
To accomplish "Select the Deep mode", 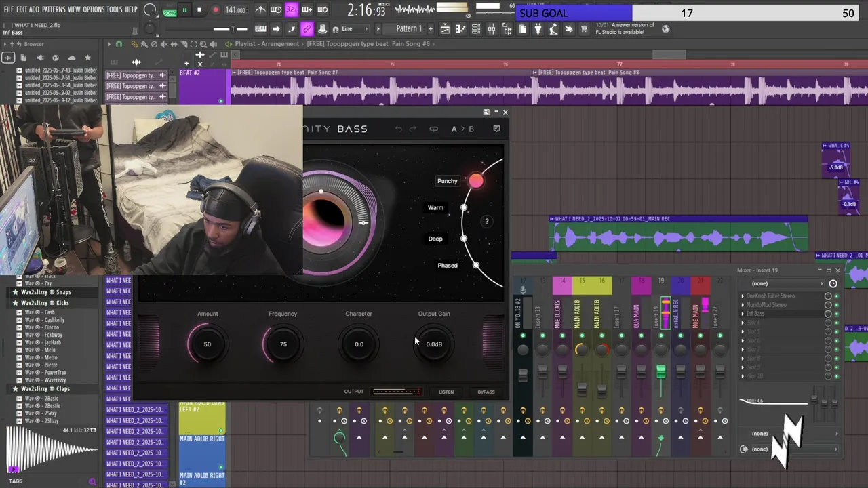I will pyautogui.click(x=435, y=239).
